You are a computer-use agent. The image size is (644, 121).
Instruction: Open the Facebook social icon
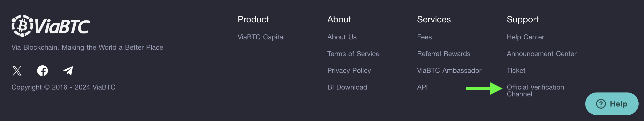pyautogui.click(x=43, y=71)
